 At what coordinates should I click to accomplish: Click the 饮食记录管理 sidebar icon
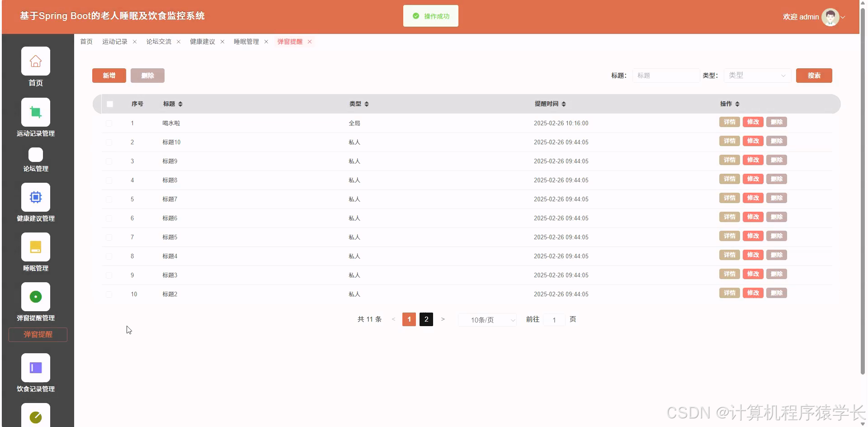[x=35, y=367]
